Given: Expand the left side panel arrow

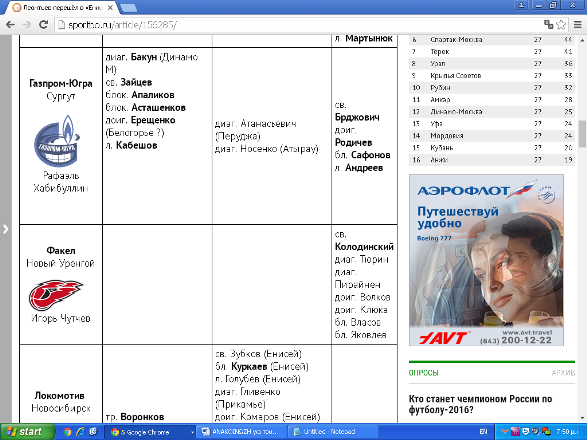Looking at the screenshot, I should (x=6, y=229).
